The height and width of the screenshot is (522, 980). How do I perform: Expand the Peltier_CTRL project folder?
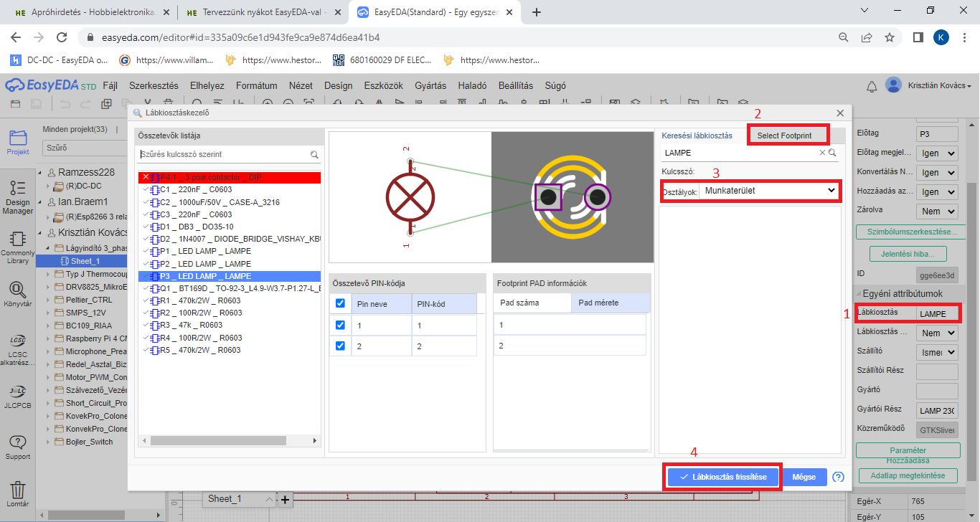pos(49,300)
